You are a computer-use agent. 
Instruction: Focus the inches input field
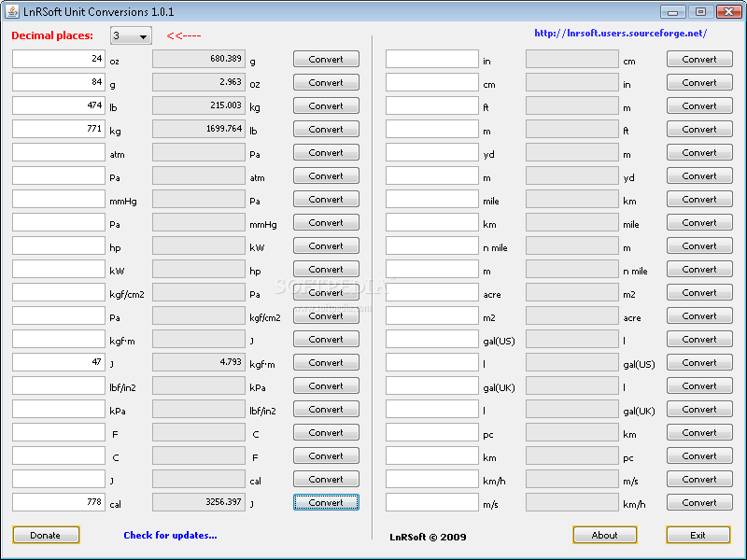click(x=432, y=59)
